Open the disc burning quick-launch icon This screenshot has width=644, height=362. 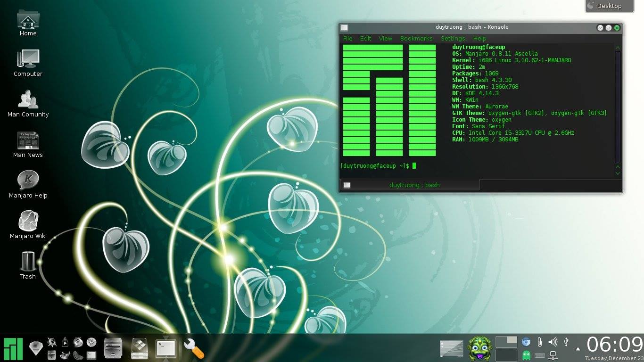click(91, 342)
